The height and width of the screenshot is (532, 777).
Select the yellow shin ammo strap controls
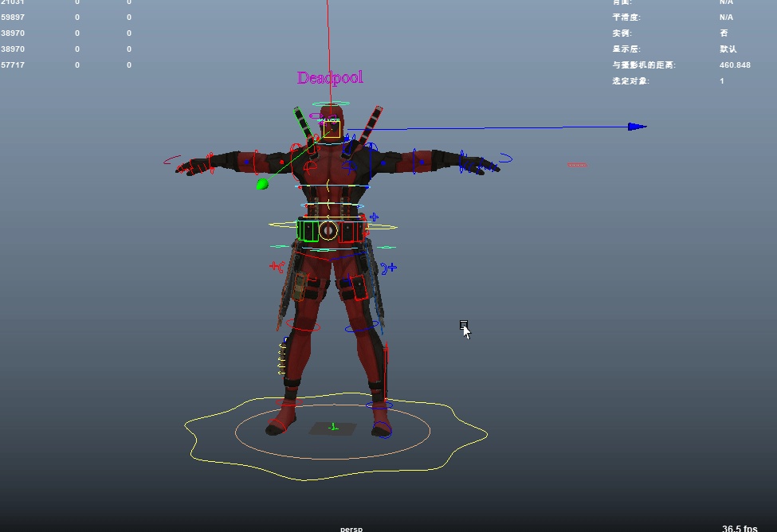tap(281, 358)
